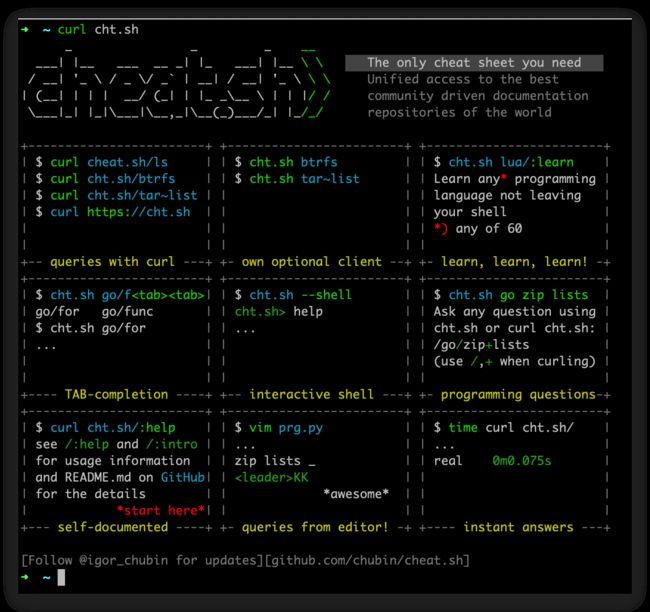Select 'zip lists _' editor line
This screenshot has height=612, width=650.
click(x=275, y=461)
